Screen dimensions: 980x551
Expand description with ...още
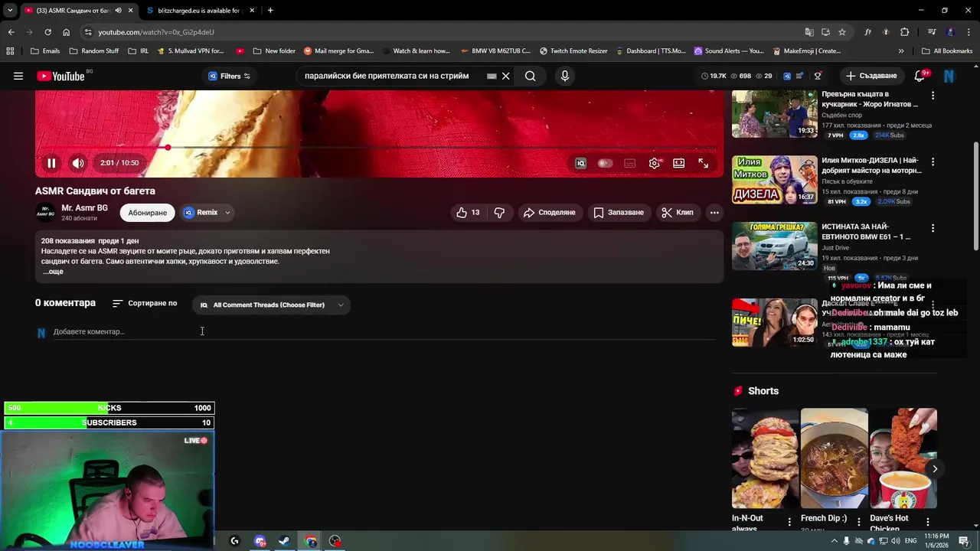tap(53, 272)
